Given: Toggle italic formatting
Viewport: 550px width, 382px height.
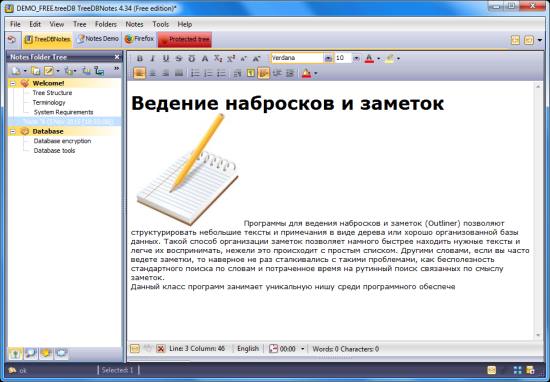Looking at the screenshot, I should click(x=153, y=59).
